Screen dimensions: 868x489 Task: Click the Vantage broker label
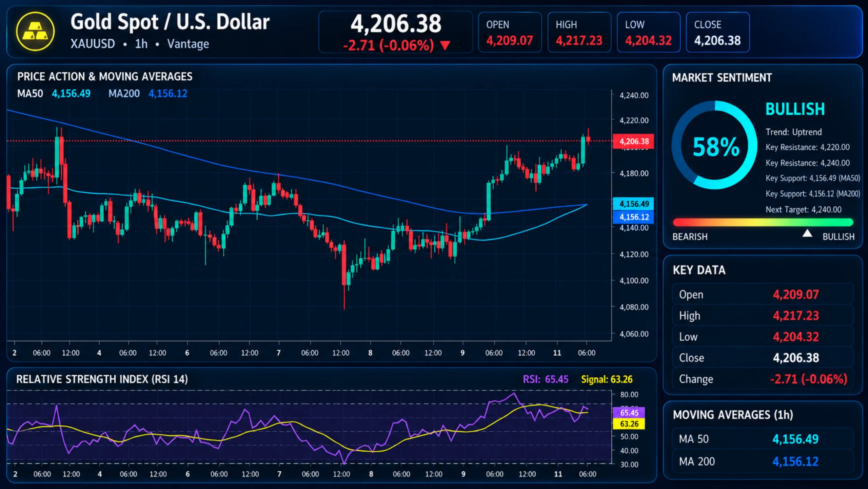click(188, 44)
